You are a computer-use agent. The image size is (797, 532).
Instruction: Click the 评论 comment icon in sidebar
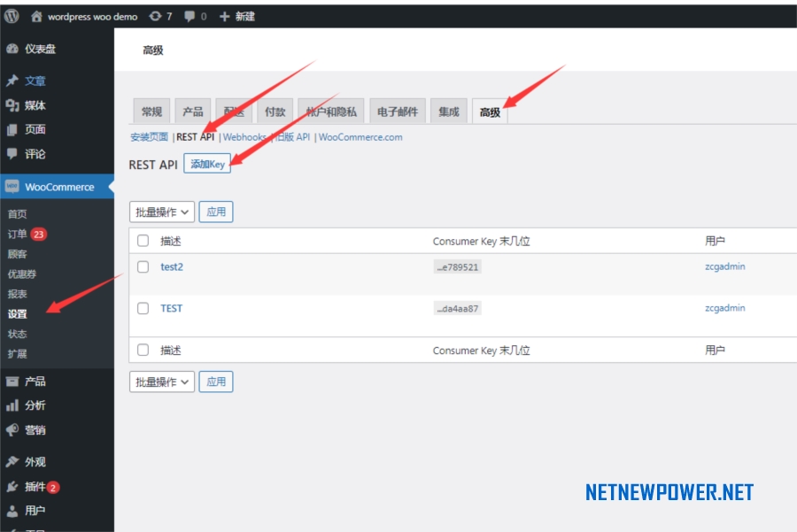[x=12, y=154]
